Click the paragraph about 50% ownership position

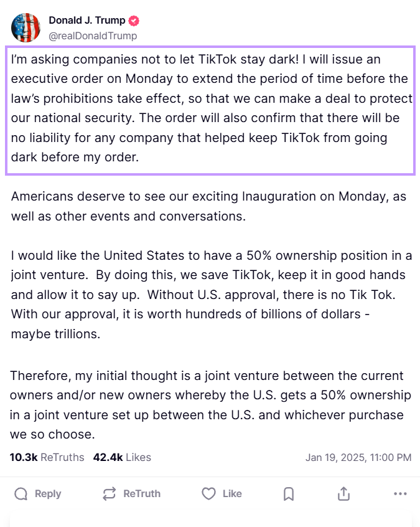pyautogui.click(x=211, y=295)
